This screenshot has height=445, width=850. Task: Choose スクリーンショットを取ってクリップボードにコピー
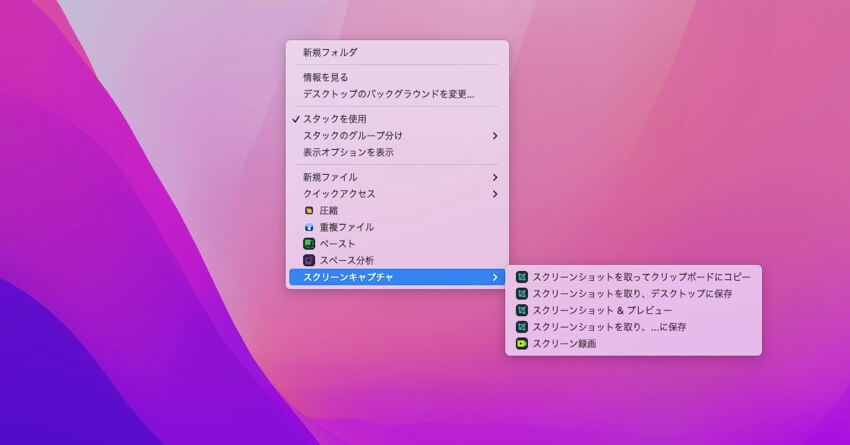[633, 277]
